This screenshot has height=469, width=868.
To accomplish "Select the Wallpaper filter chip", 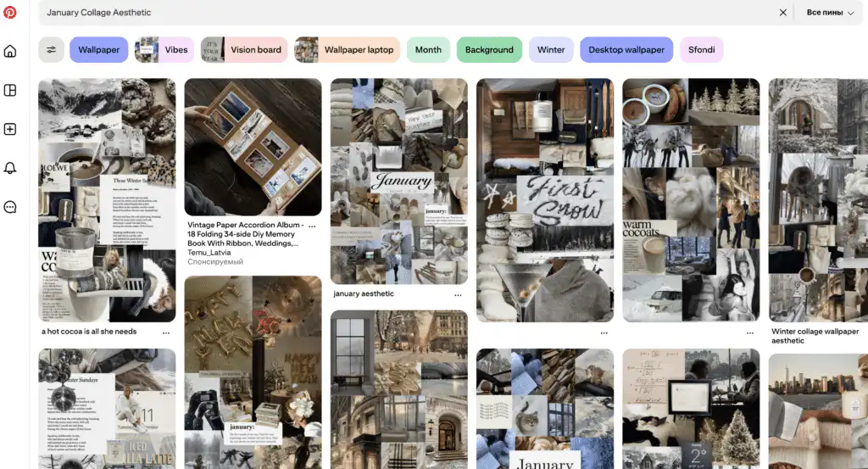I will point(98,50).
